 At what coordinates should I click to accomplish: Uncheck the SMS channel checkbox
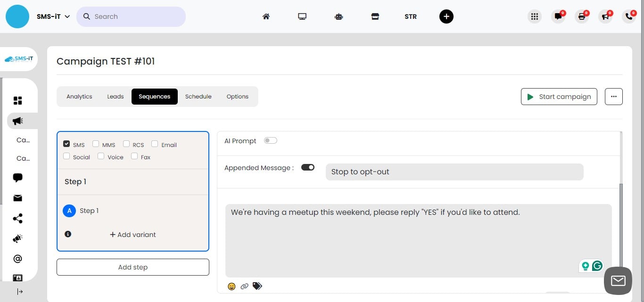click(66, 143)
